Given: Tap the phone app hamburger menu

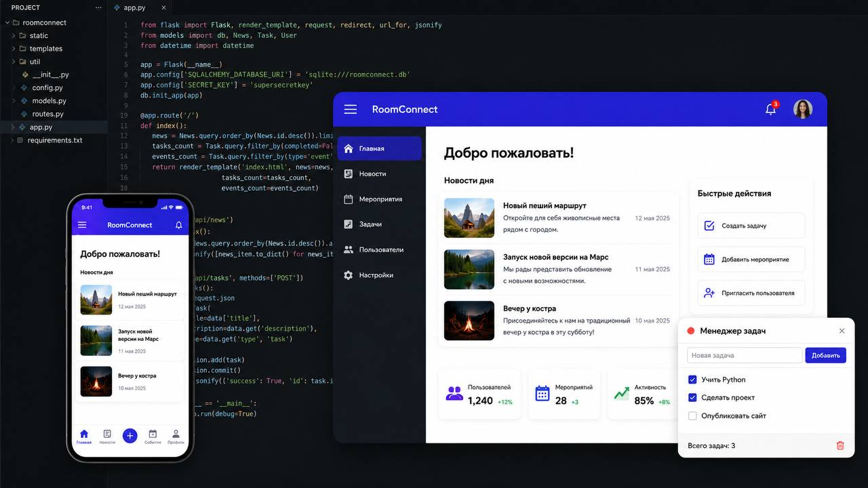Looking at the screenshot, I should tap(82, 225).
